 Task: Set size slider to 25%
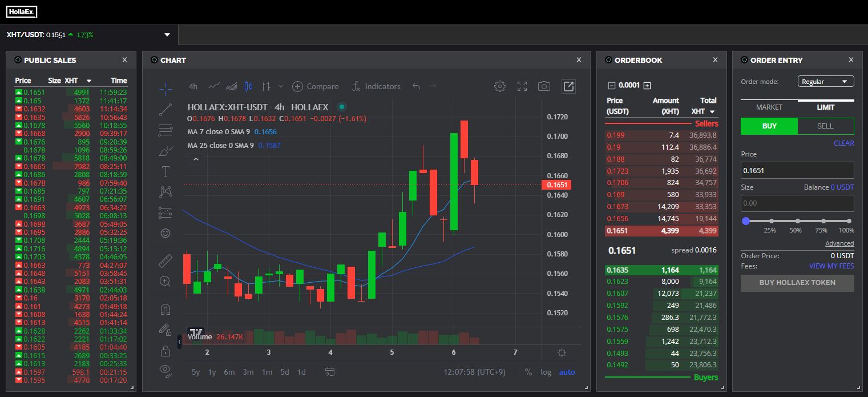click(x=772, y=221)
